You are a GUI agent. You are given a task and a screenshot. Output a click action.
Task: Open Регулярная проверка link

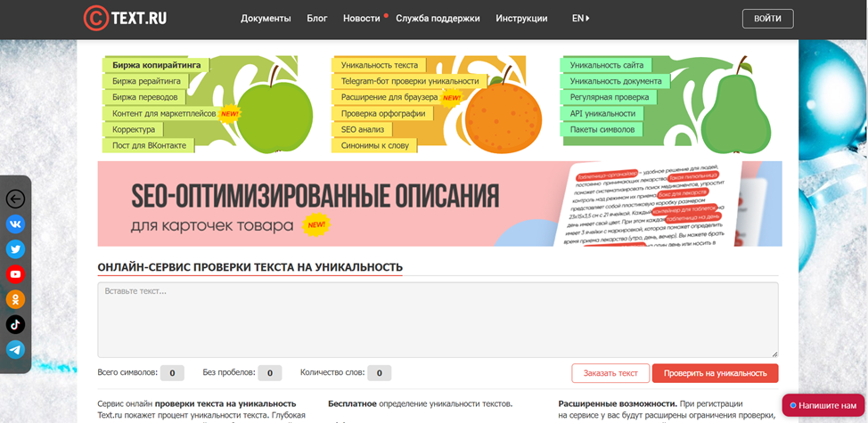[x=610, y=97]
